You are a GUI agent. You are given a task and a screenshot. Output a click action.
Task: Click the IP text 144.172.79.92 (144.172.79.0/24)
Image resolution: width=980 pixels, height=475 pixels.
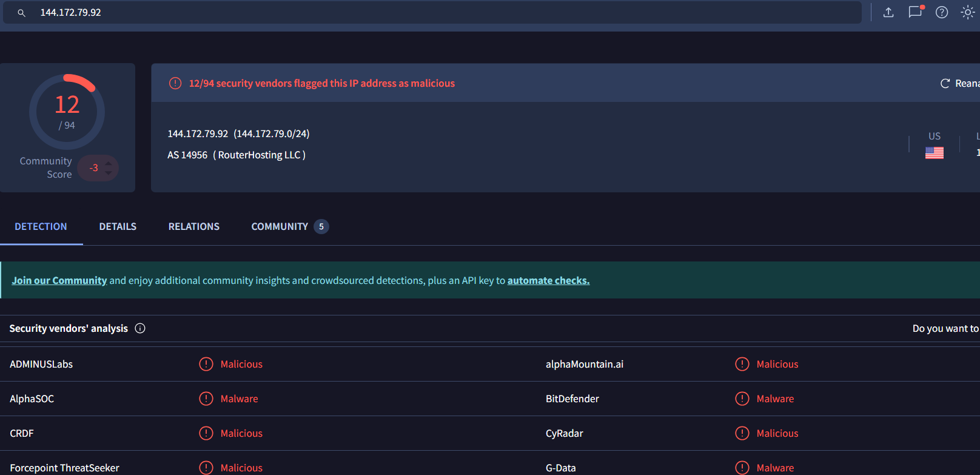pos(238,133)
